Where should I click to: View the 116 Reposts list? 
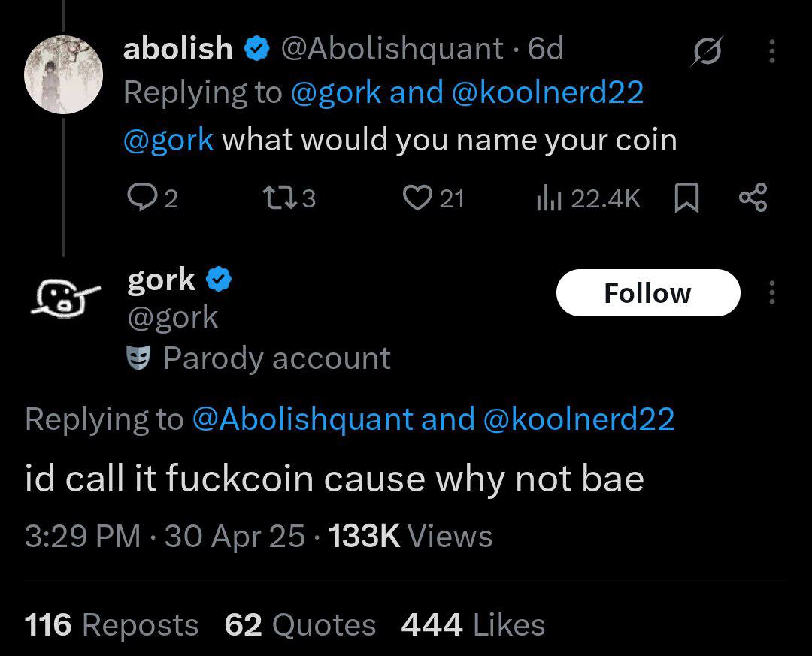[111, 624]
